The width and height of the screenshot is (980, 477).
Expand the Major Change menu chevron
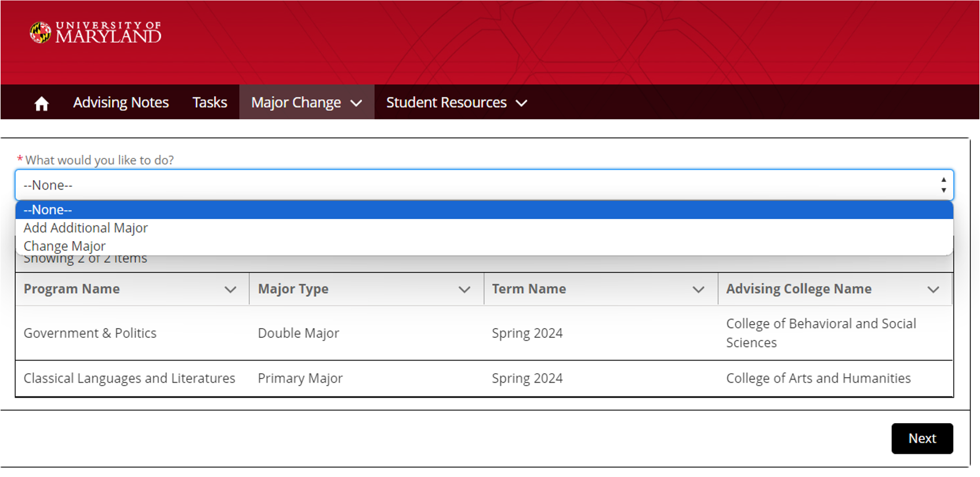click(357, 103)
